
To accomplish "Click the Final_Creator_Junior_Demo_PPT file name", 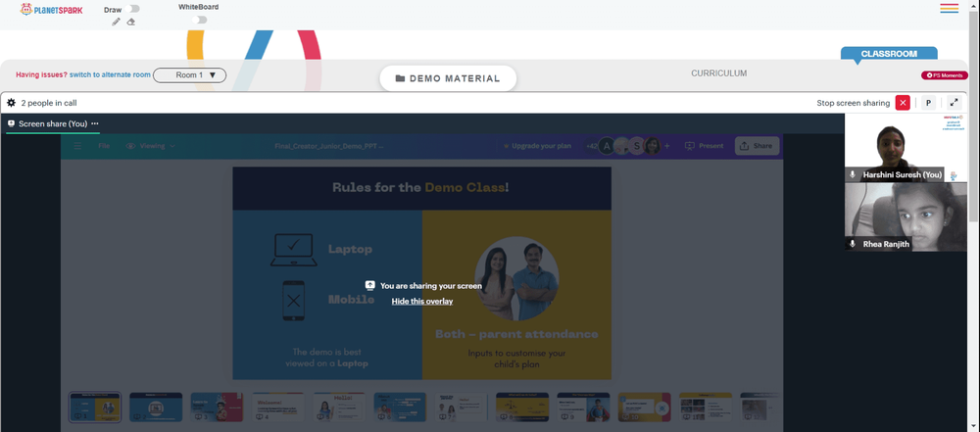I will 328,146.
